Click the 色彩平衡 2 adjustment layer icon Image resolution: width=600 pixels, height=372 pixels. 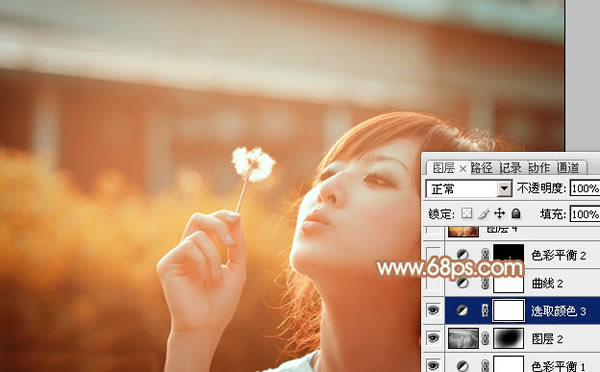click(463, 255)
